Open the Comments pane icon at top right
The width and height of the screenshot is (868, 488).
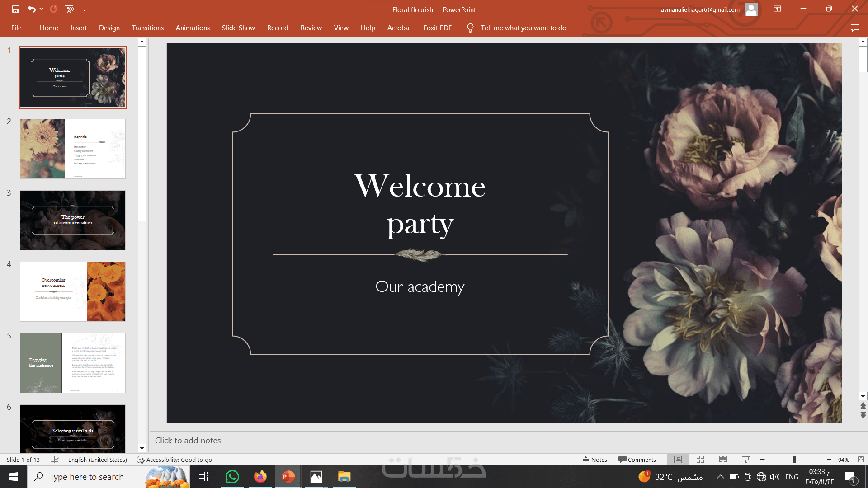[854, 28]
